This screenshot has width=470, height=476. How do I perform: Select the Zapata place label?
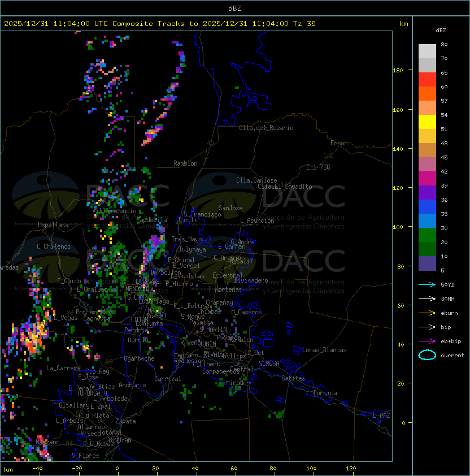pyautogui.click(x=125, y=421)
